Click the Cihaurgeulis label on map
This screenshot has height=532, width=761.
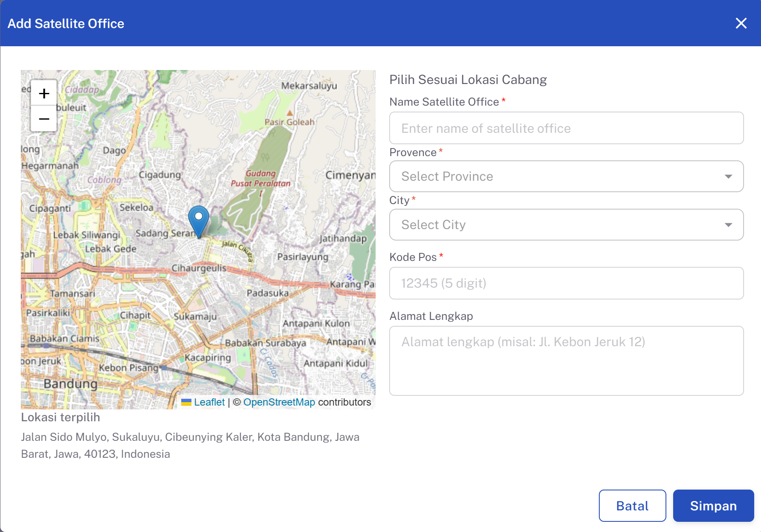[x=199, y=269]
